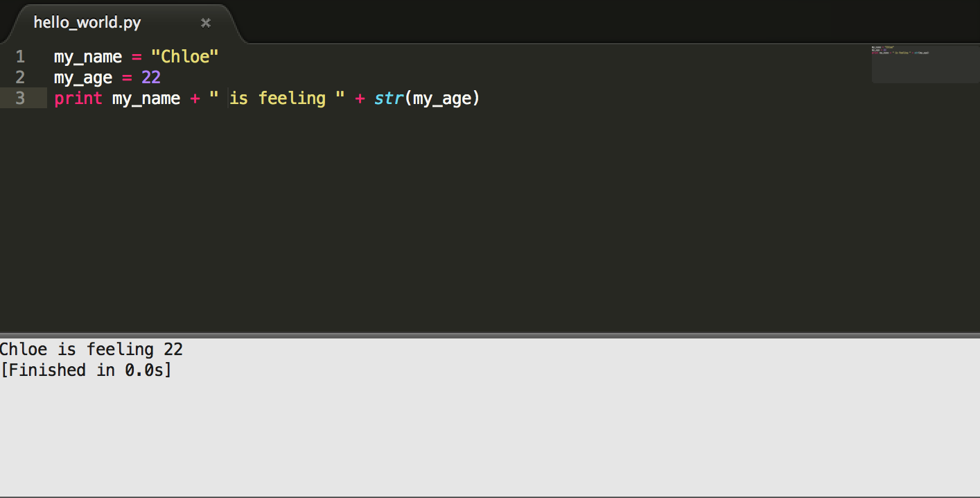This screenshot has height=498, width=980.
Task: Click line number 3 in gutter
Action: (x=19, y=98)
